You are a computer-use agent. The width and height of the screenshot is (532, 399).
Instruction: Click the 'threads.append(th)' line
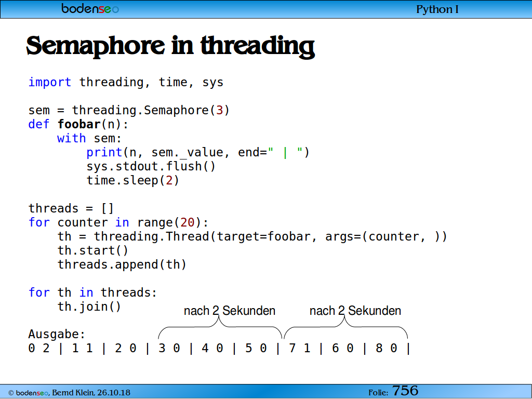pos(122,264)
